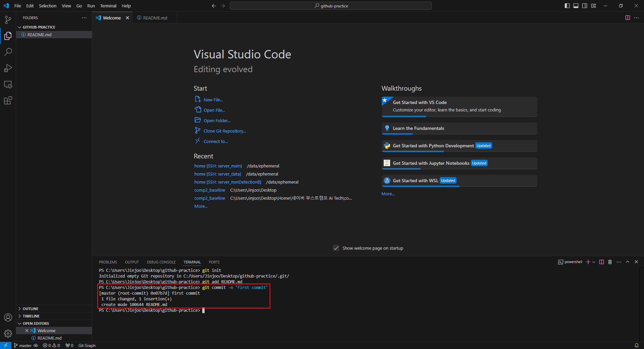The height and width of the screenshot is (349, 644).
Task: Open the Help menu
Action: click(126, 6)
